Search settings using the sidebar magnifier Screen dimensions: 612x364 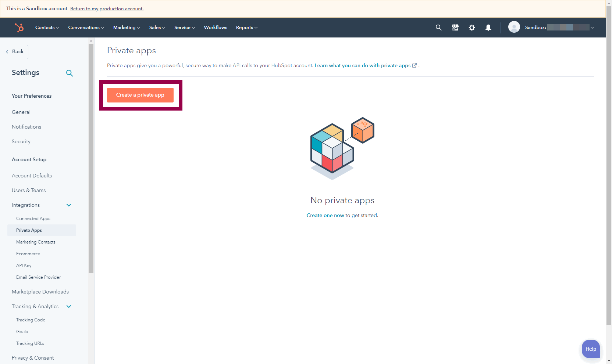70,73
